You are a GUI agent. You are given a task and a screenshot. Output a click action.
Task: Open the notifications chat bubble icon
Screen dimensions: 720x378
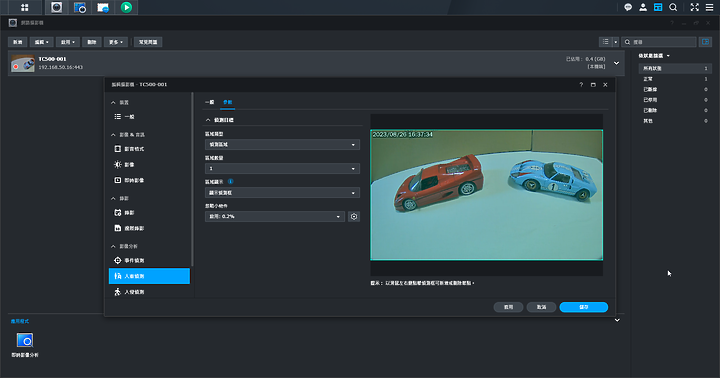click(628, 7)
